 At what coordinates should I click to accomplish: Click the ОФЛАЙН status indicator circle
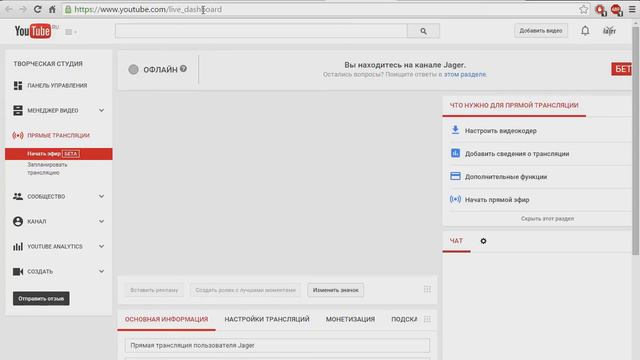133,69
